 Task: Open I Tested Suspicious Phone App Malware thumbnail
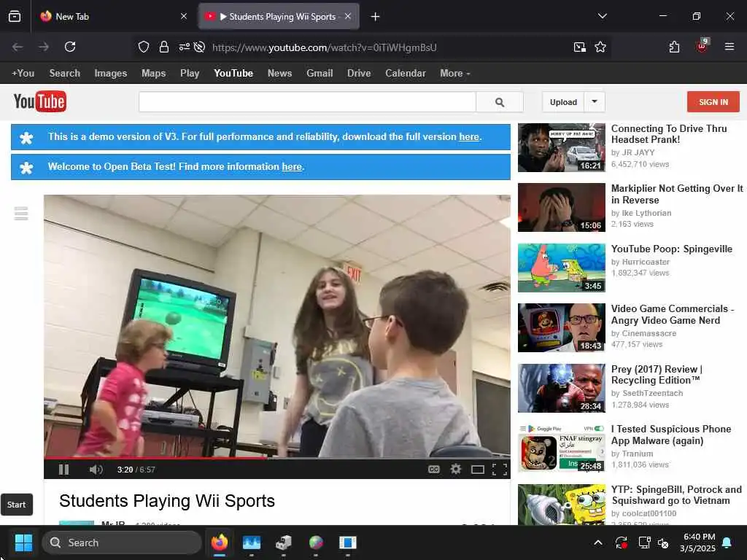[561, 448]
